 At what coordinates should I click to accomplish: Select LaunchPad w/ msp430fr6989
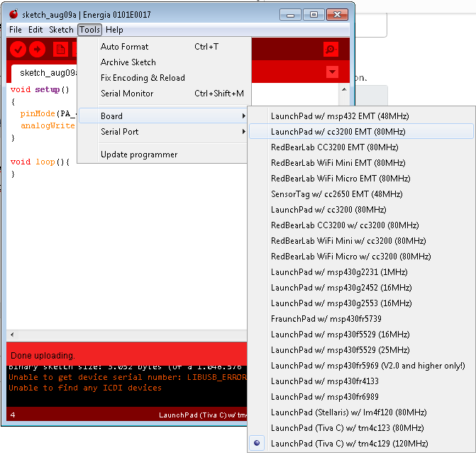[x=361, y=397]
